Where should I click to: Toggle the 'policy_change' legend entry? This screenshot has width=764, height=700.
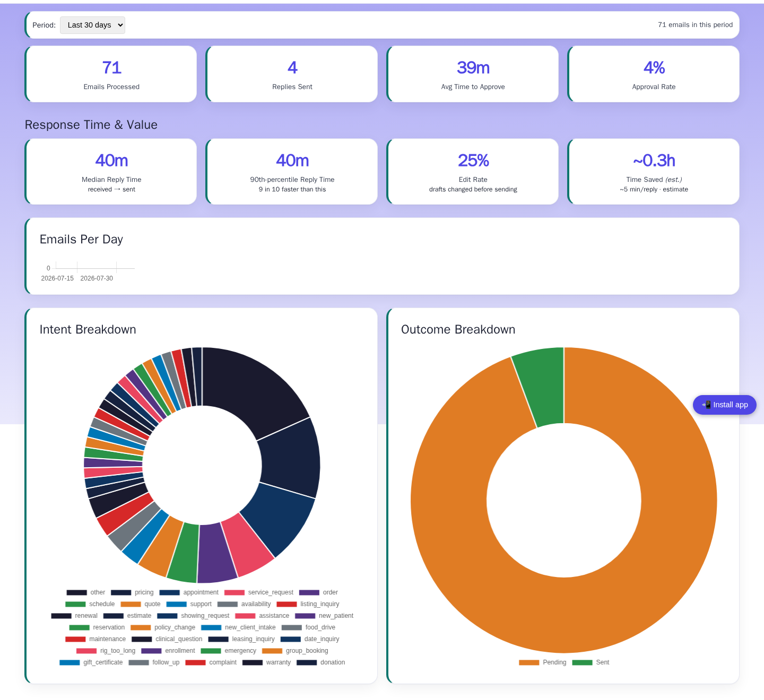pos(163,627)
